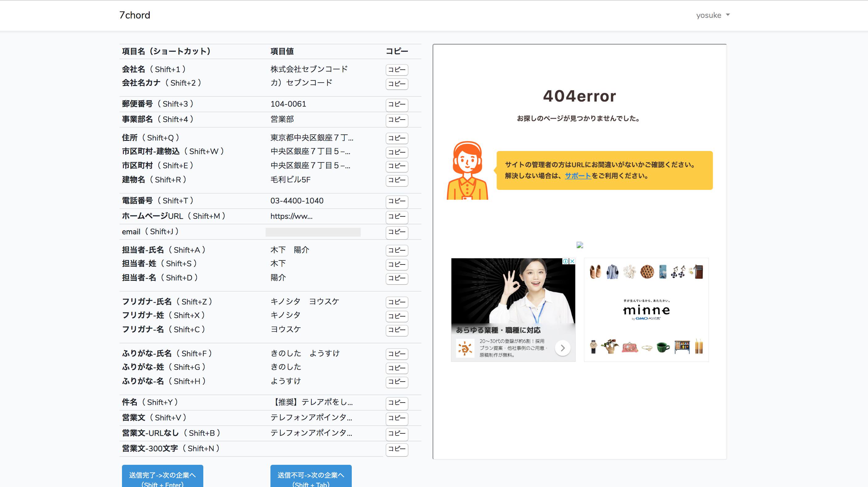Open the yosuke user dropdown
This screenshot has width=868, height=487.
pos(713,15)
